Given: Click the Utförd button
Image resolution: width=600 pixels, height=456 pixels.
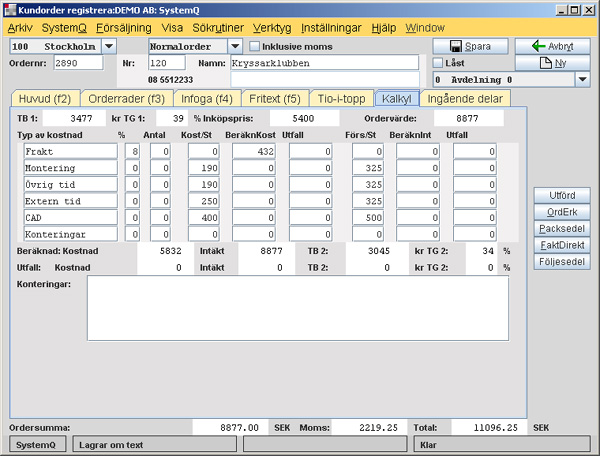Looking at the screenshot, I should tap(562, 195).
